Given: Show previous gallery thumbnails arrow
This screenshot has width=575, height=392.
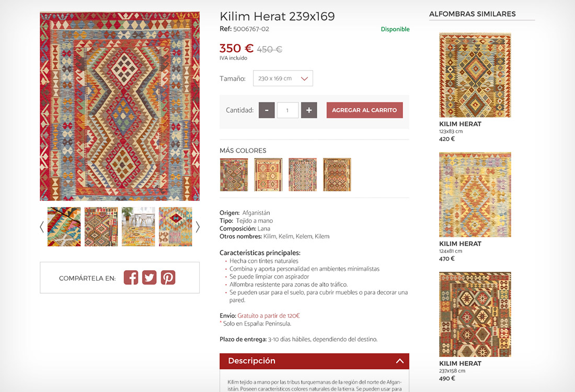Looking at the screenshot, I should tap(42, 227).
